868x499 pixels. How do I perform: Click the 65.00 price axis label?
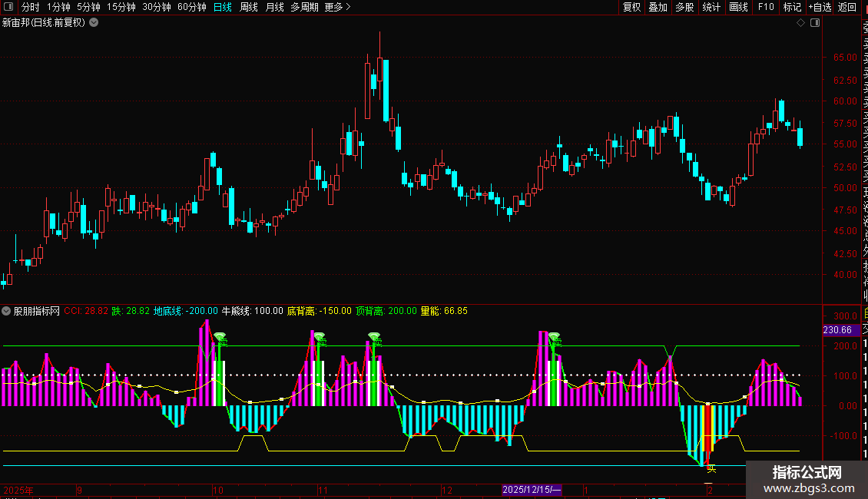pyautogui.click(x=845, y=57)
